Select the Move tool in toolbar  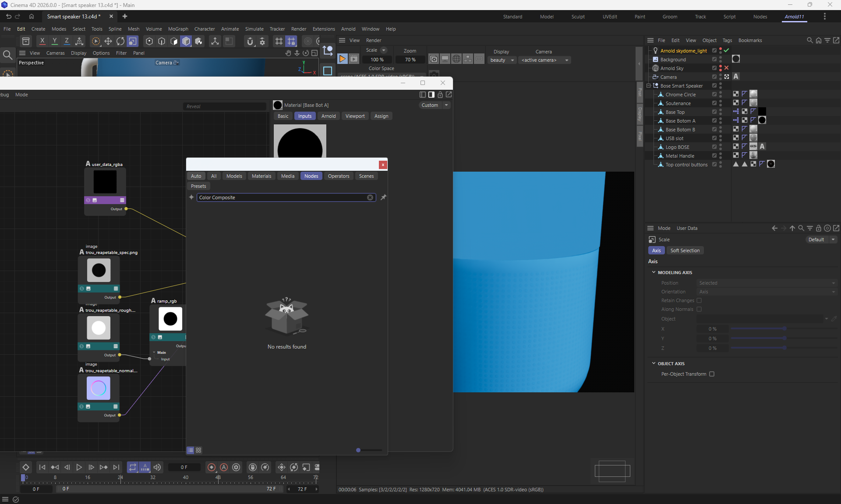(108, 41)
